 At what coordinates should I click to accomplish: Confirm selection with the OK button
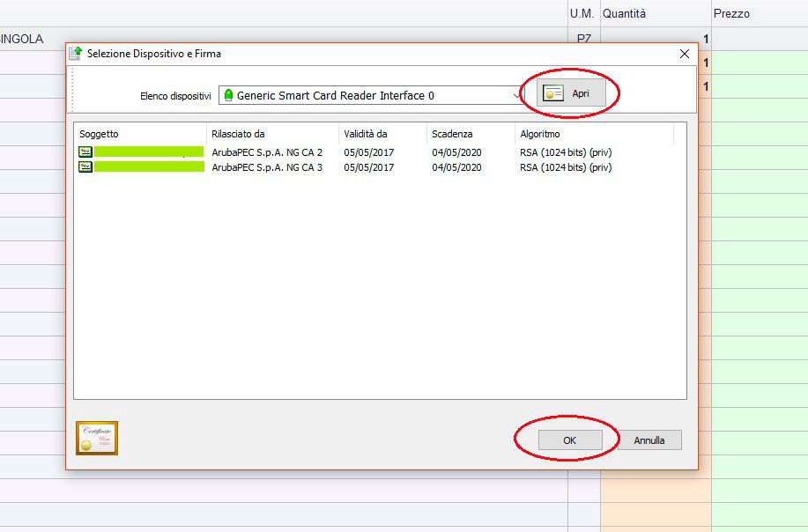[x=569, y=440]
